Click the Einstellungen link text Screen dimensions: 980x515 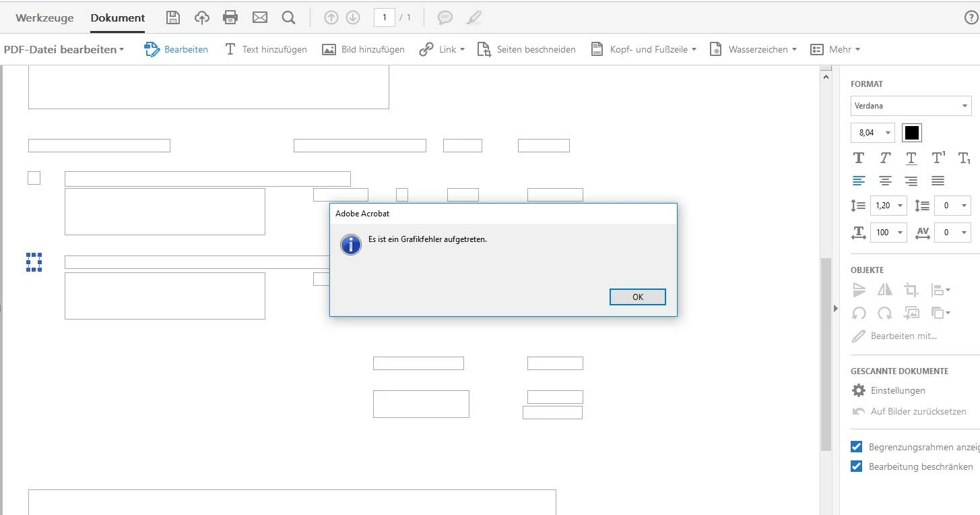click(898, 390)
